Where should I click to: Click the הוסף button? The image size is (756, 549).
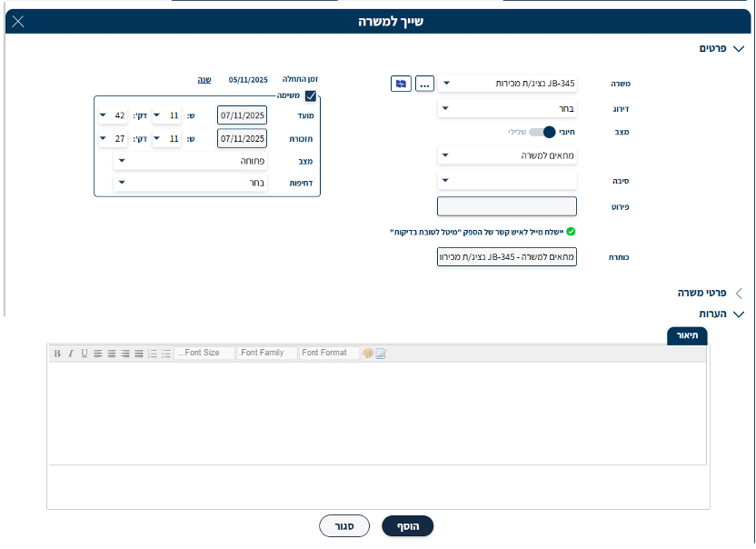point(407,526)
